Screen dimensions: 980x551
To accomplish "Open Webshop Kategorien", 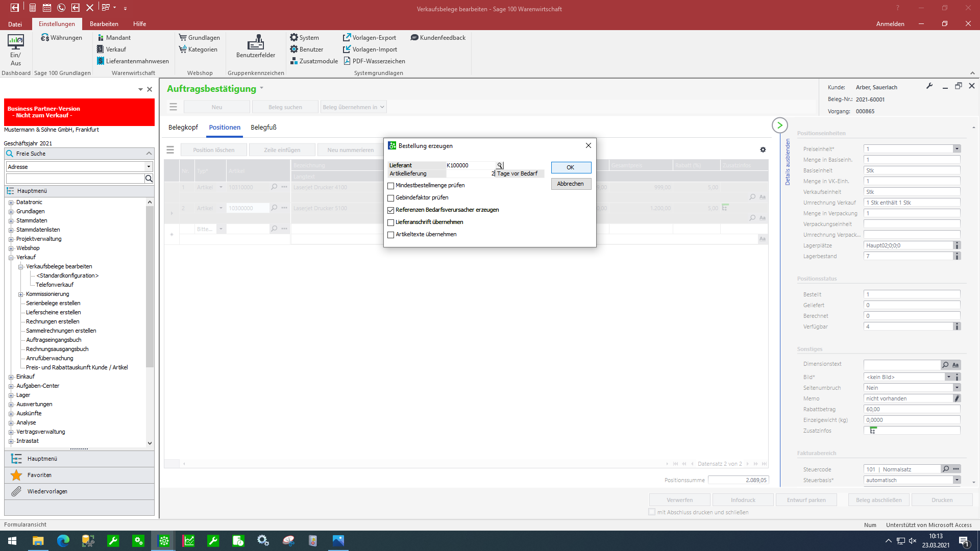I will 198,49.
